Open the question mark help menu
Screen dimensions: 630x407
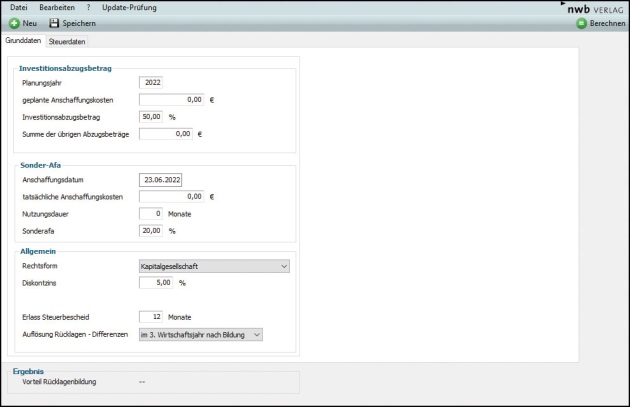87,8
